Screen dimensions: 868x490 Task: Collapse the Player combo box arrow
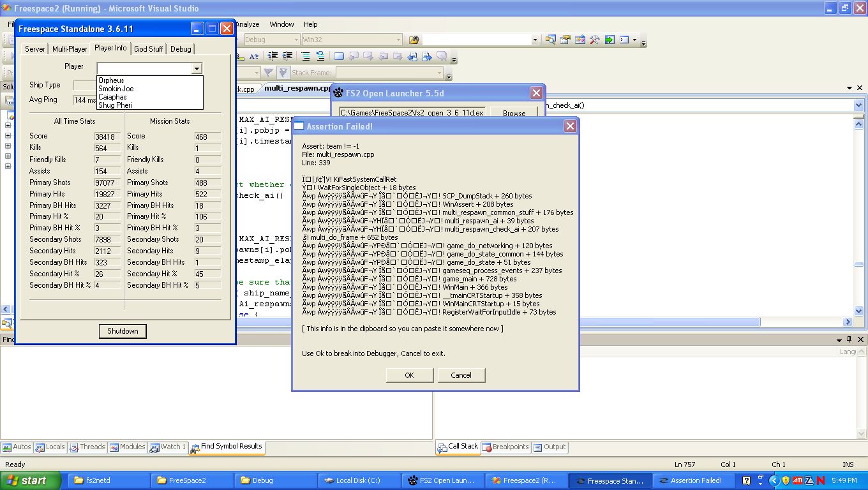point(197,68)
